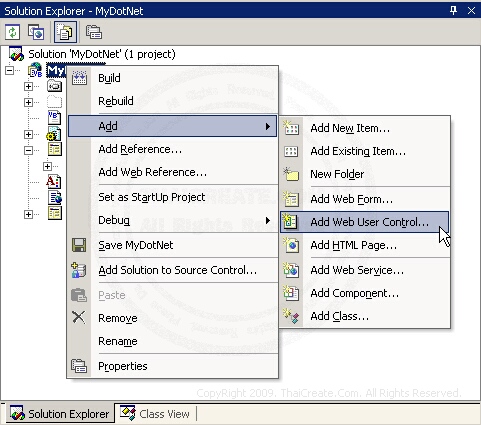Click the Add Web User Control icon
This screenshot has height=425, width=481.
290,222
